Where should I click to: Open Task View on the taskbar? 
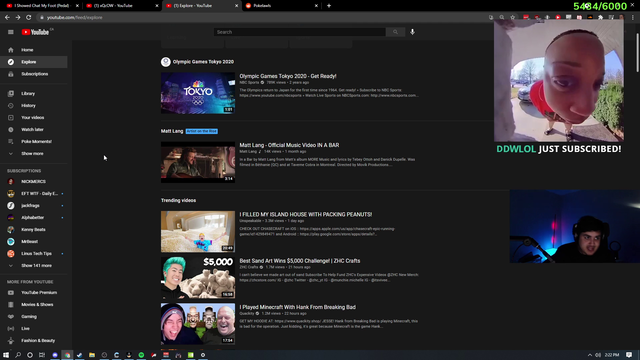[x=42, y=355]
